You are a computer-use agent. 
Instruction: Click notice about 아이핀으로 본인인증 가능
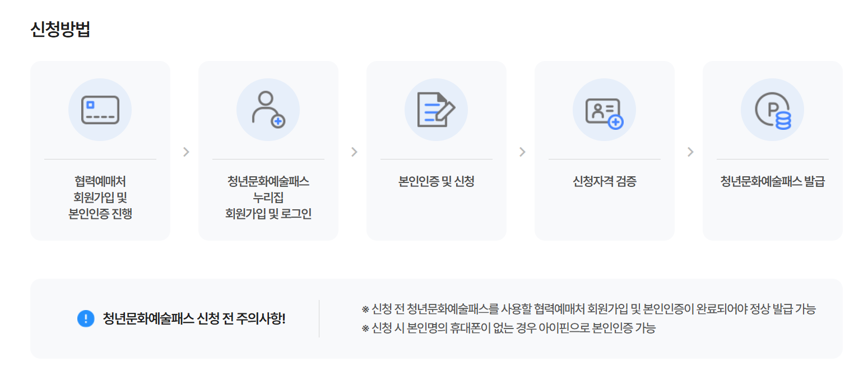(x=508, y=328)
